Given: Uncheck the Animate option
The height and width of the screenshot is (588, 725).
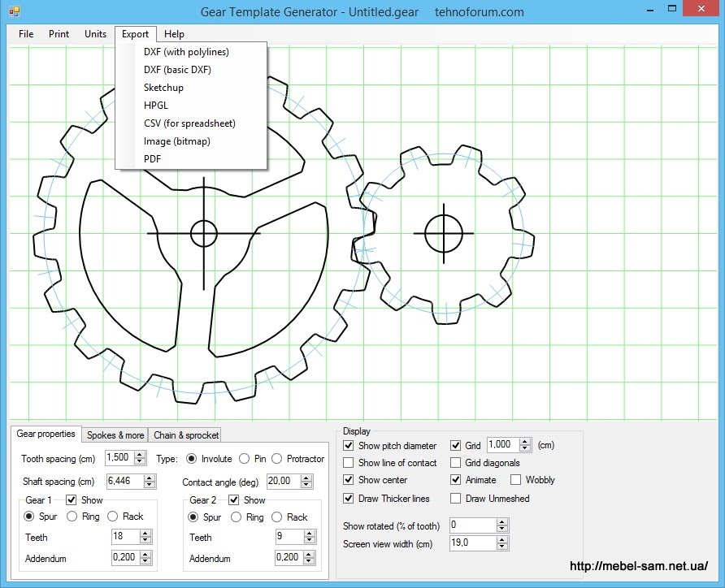Looking at the screenshot, I should pos(456,480).
